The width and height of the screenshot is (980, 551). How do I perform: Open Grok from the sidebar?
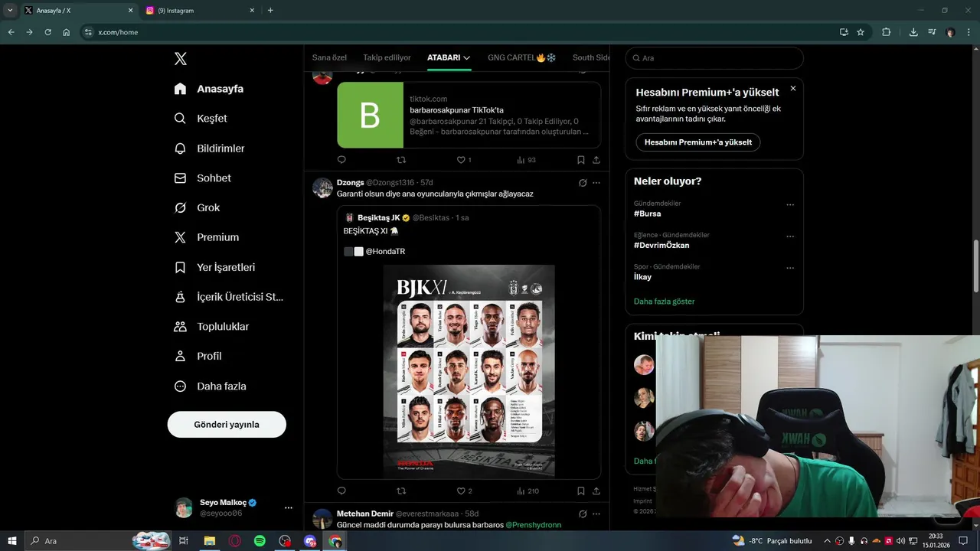(x=197, y=207)
